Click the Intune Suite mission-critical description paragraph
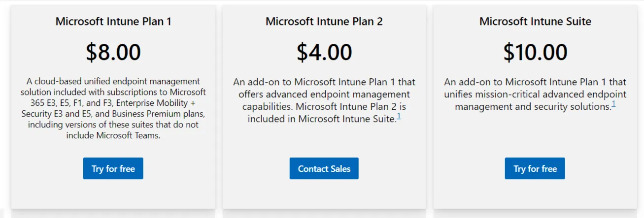 pos(535,94)
